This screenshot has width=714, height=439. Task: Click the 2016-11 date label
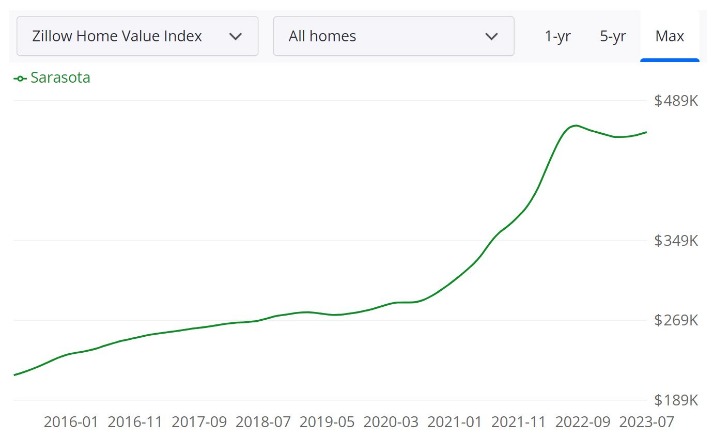tap(135, 422)
